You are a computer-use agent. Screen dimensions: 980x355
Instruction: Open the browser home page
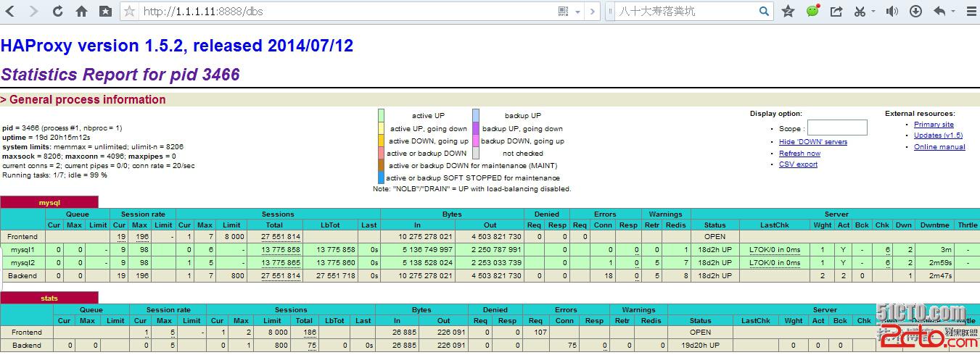coord(81,11)
